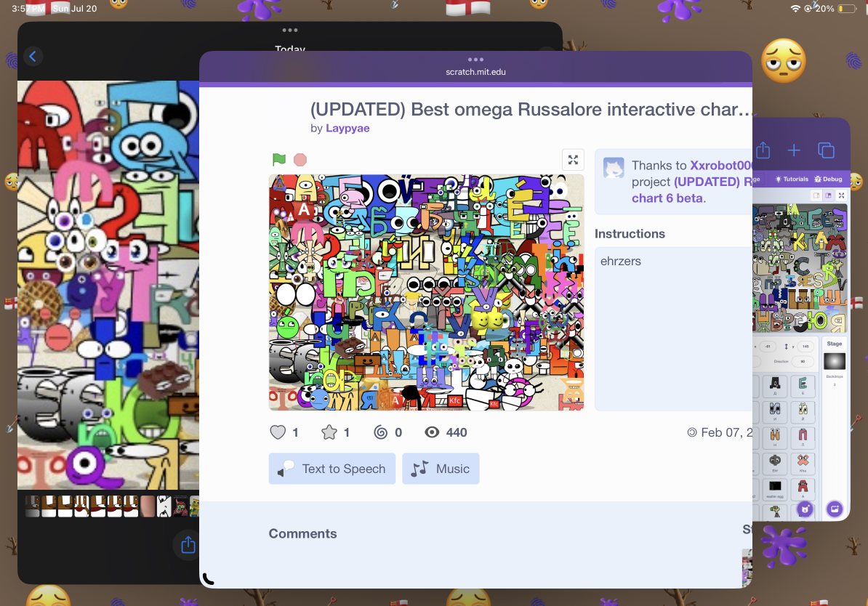
Task: Open the Xxrobot00 user link
Action: 721,166
